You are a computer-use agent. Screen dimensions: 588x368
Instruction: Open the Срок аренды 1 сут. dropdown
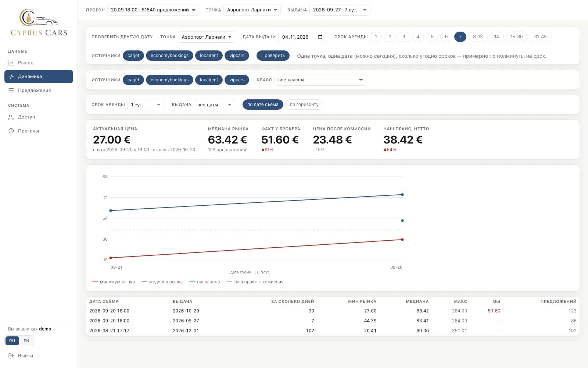pos(146,105)
